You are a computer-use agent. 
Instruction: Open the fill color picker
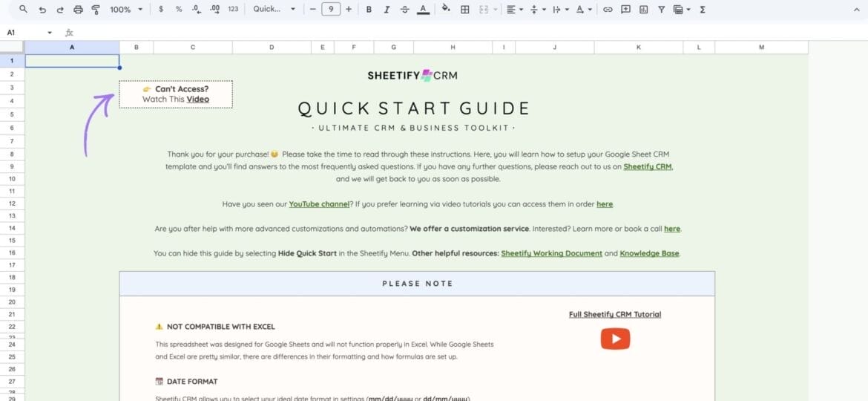point(447,10)
